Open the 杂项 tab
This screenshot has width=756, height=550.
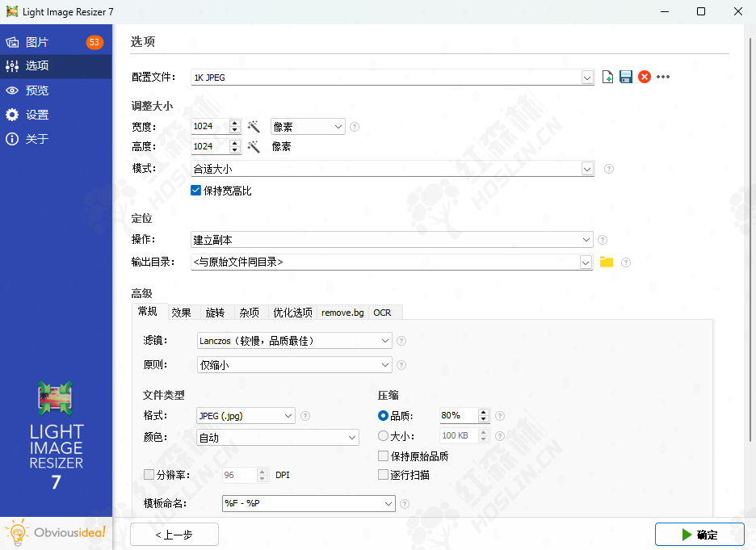250,313
